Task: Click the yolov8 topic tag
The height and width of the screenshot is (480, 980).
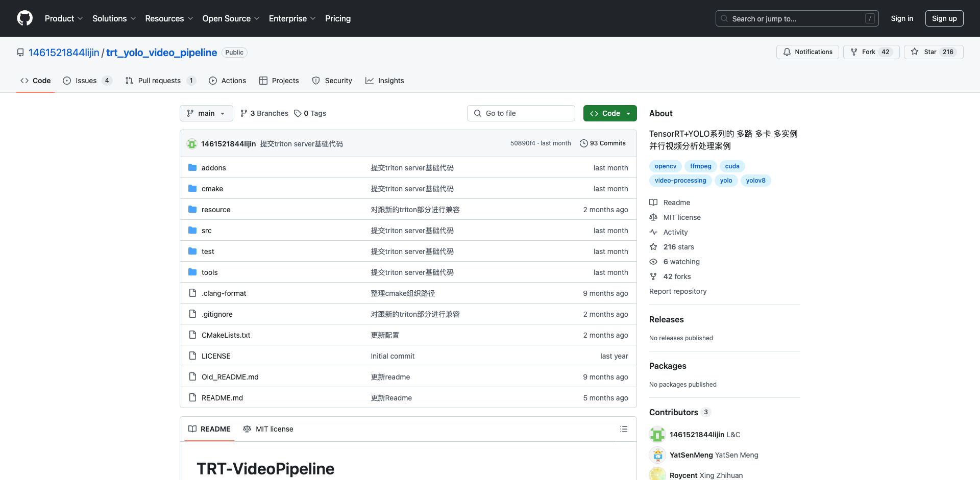Action: click(x=756, y=181)
